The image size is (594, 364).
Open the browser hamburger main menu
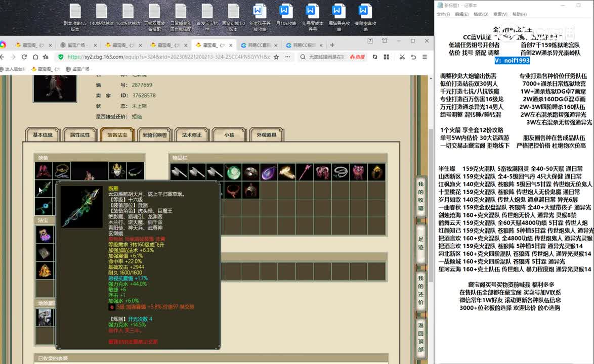pos(425,57)
